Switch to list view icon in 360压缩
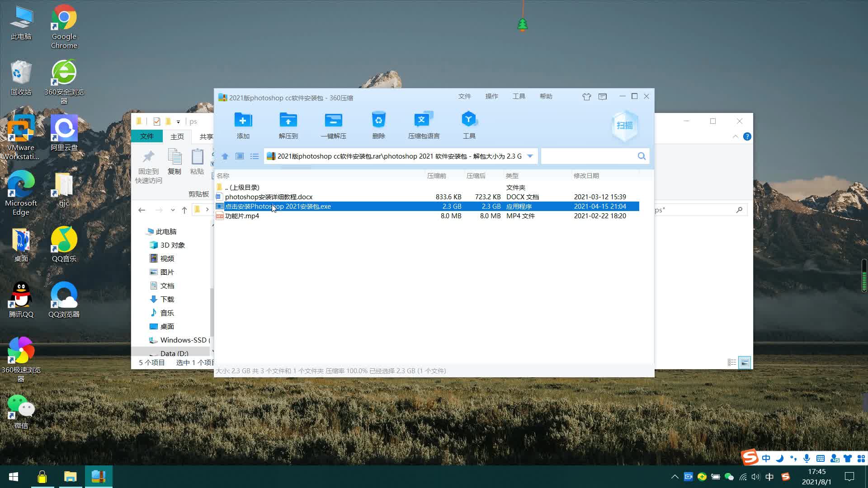This screenshot has height=488, width=868. (255, 156)
